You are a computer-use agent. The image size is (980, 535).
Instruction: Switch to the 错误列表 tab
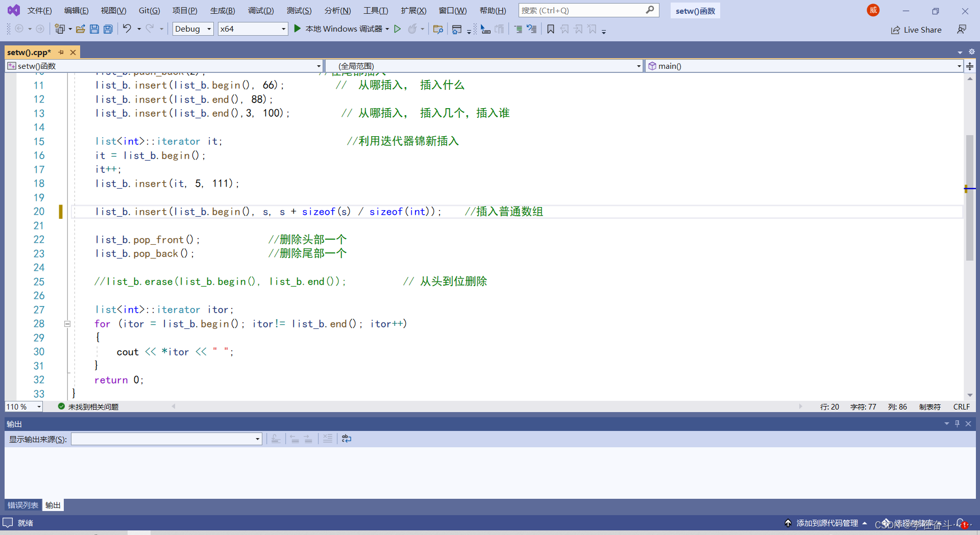(x=23, y=505)
